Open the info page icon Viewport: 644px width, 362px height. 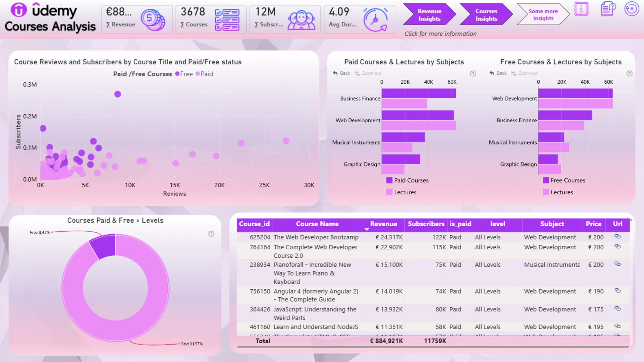tap(581, 9)
